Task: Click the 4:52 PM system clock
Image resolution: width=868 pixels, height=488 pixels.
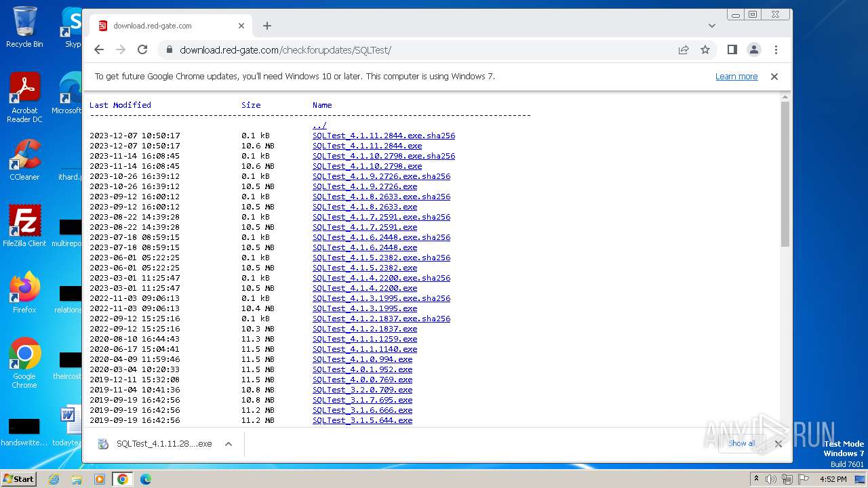Action: coord(833,479)
